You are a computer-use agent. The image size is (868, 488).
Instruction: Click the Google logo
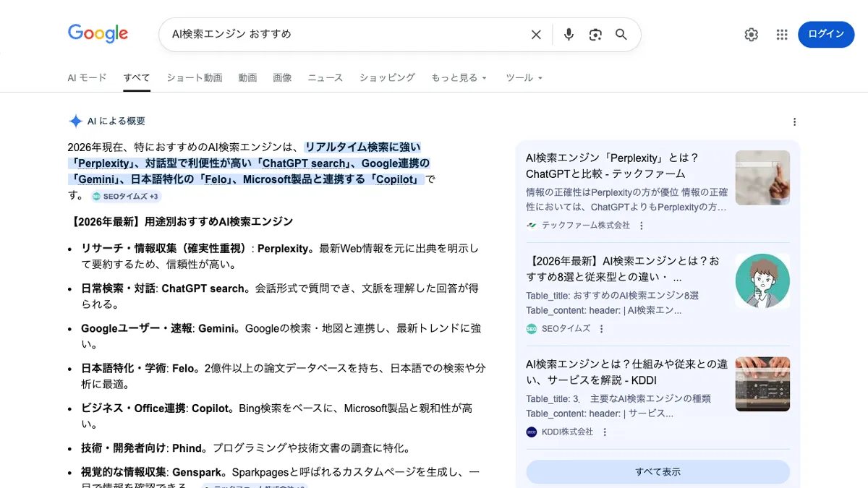click(98, 33)
